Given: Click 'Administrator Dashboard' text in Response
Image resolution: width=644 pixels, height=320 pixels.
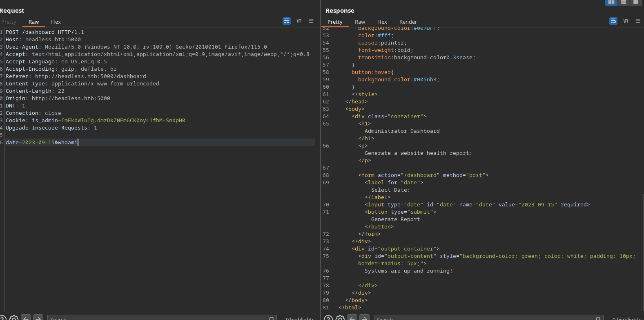Looking at the screenshot, I should pyautogui.click(x=402, y=131).
